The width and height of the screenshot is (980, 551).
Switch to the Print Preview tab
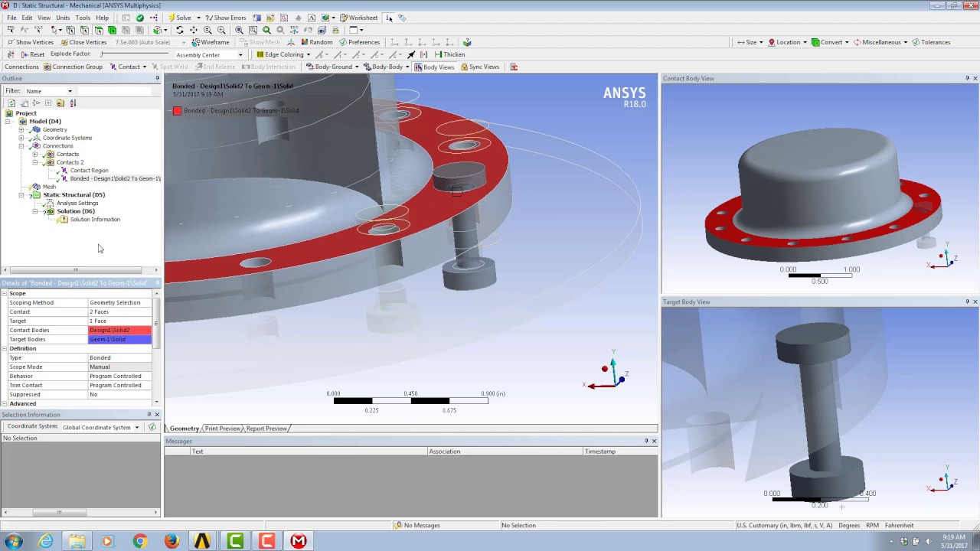tap(223, 429)
